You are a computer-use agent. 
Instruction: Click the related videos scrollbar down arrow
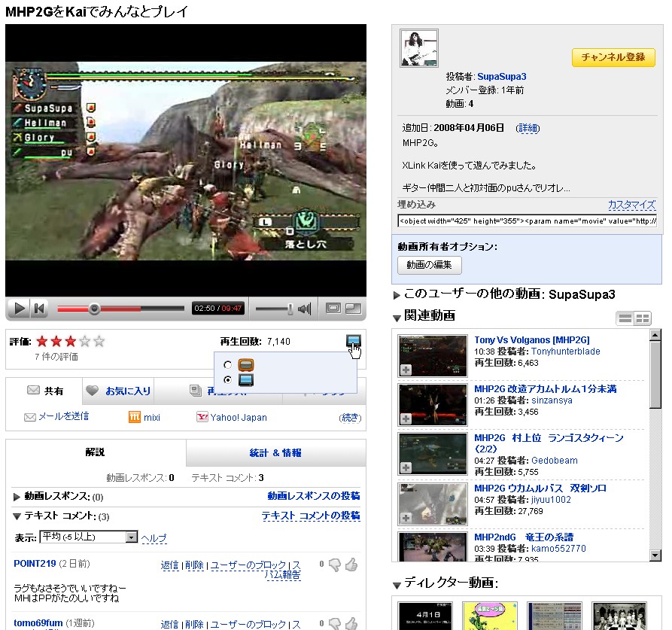pyautogui.click(x=655, y=555)
